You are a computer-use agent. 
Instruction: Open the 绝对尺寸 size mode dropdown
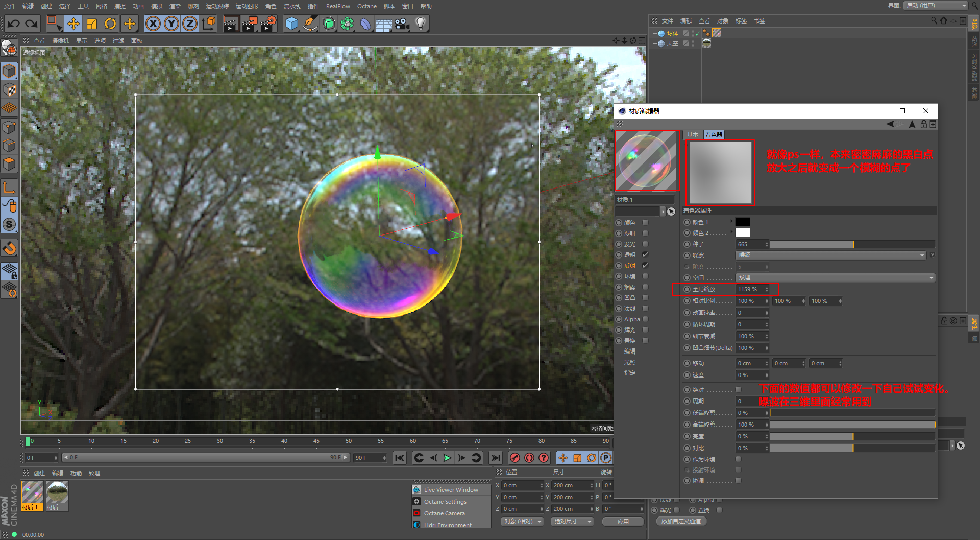pos(573,522)
